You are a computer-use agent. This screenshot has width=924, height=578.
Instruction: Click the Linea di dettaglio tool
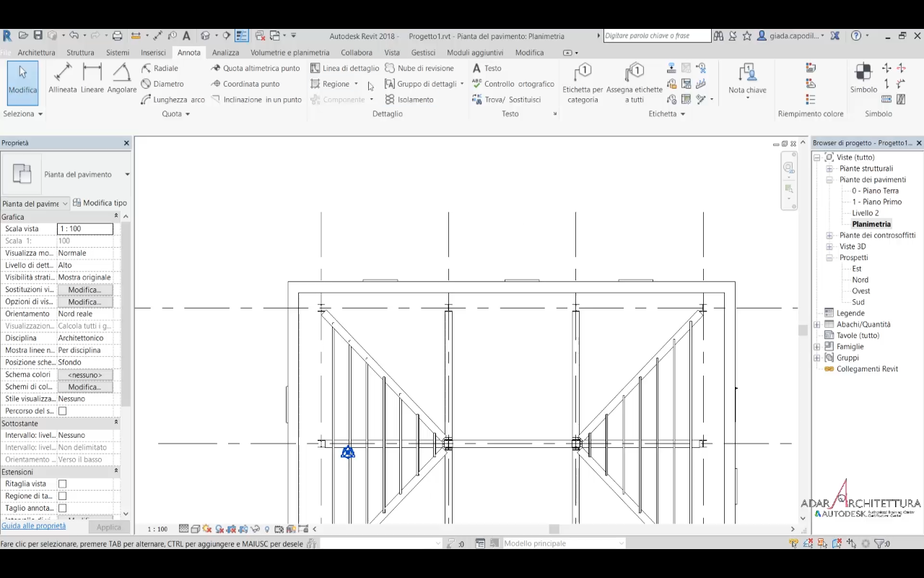click(344, 68)
